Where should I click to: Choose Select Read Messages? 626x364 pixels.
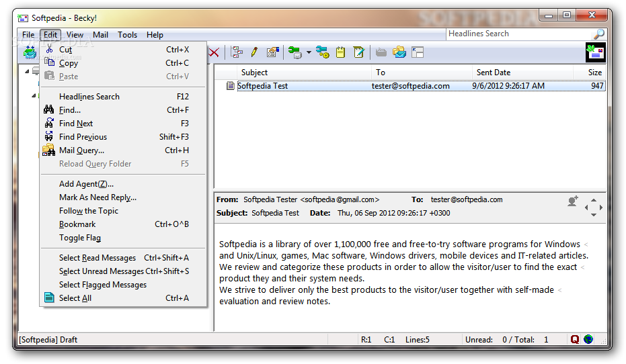(123, 258)
